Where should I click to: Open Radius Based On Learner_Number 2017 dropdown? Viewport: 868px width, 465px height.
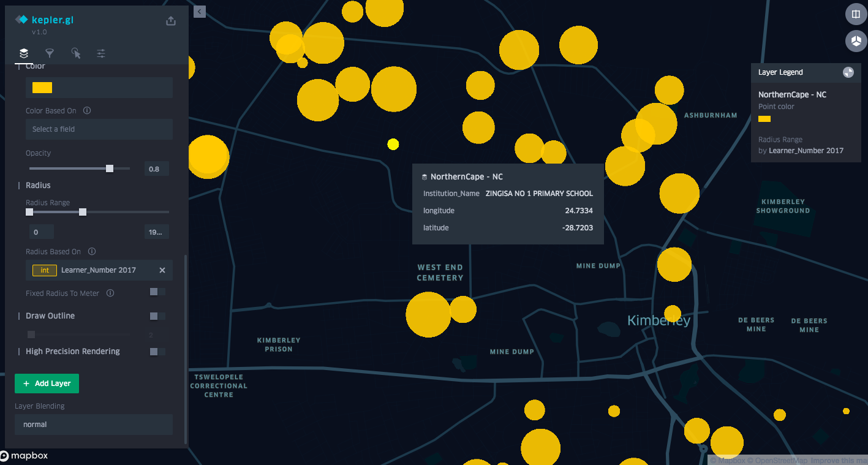tap(99, 270)
